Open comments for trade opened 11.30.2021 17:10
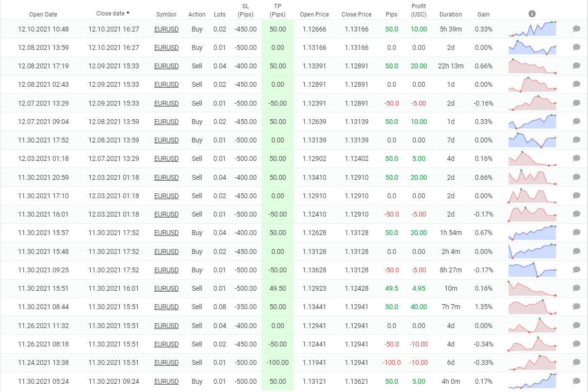The width and height of the screenshot is (588, 392). (x=576, y=196)
